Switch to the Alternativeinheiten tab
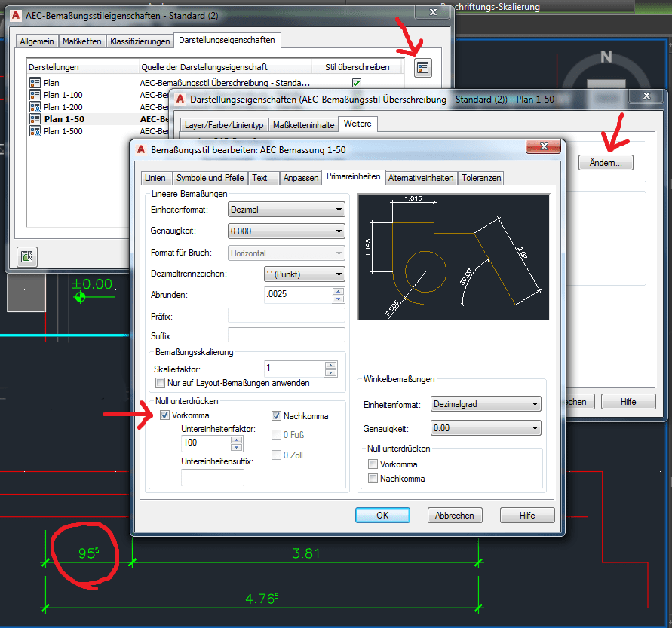The height and width of the screenshot is (628, 672). click(421, 178)
